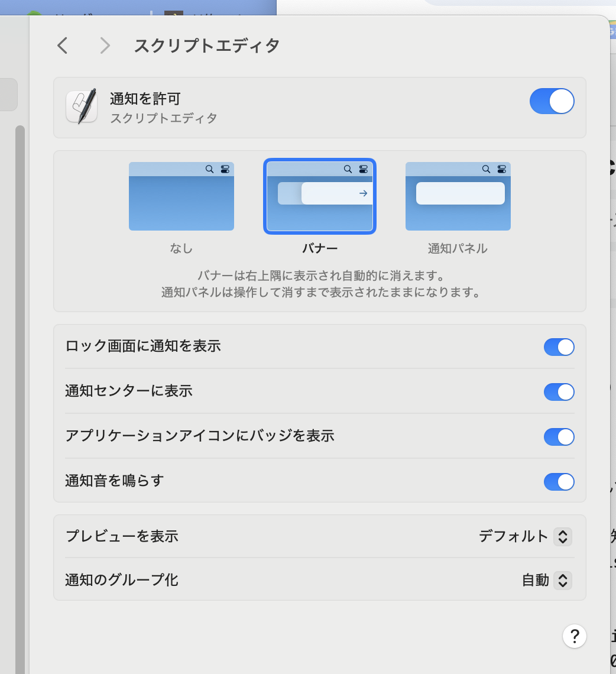
Task: Disable 通知センターに表示 switch
Action: point(559,392)
